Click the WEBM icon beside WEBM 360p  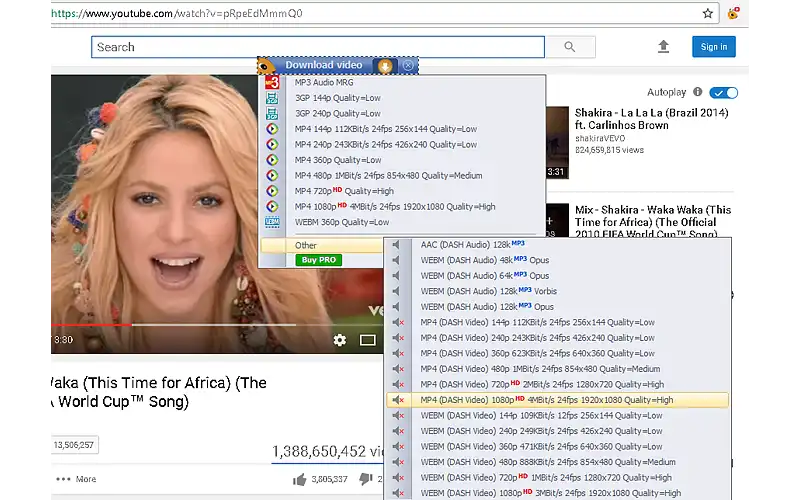(x=272, y=222)
